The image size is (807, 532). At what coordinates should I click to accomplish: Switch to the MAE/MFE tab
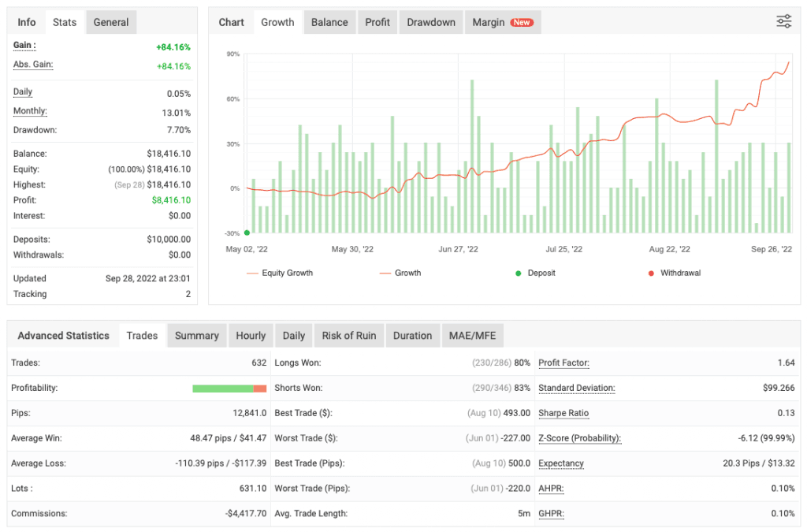coord(472,335)
